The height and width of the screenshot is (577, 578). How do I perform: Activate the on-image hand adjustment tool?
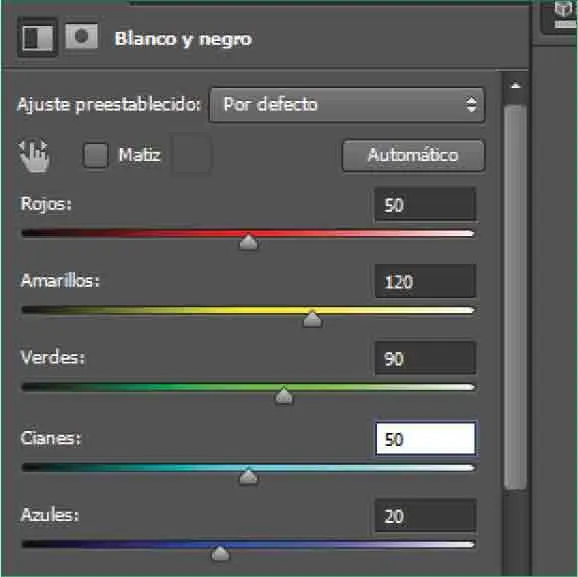tap(34, 156)
